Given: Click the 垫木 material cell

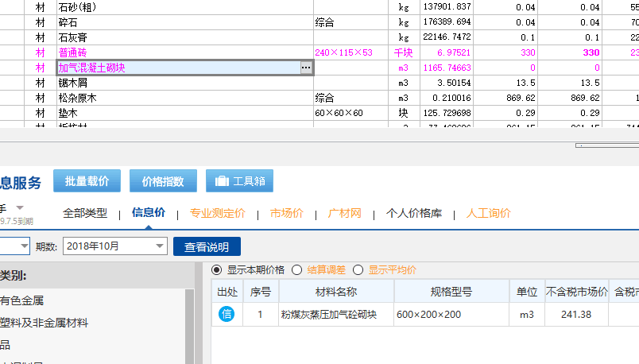Looking at the screenshot, I should pos(185,113).
